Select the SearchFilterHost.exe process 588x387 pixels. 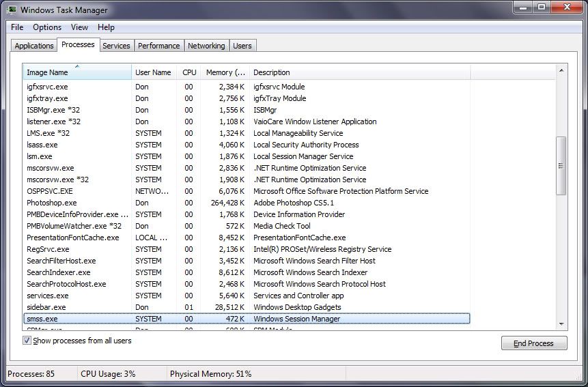click(x=247, y=261)
